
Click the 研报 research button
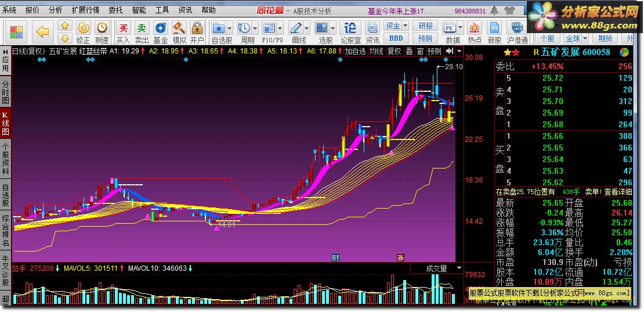pyautogui.click(x=425, y=26)
